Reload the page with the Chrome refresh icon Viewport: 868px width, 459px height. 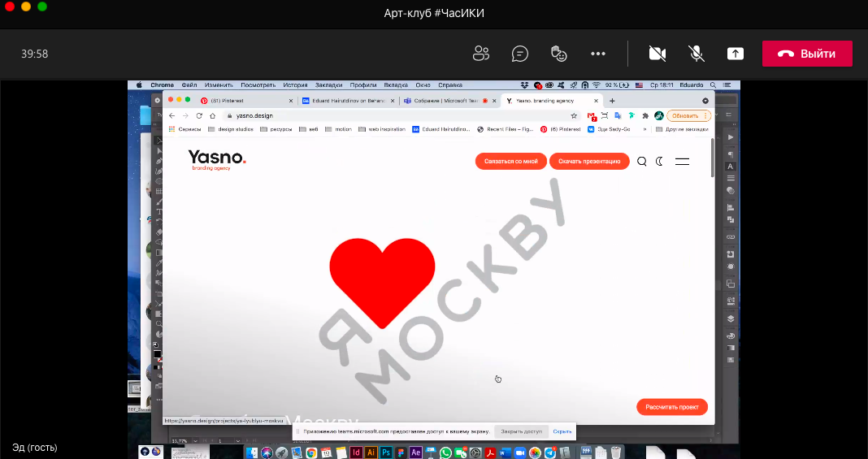point(199,116)
